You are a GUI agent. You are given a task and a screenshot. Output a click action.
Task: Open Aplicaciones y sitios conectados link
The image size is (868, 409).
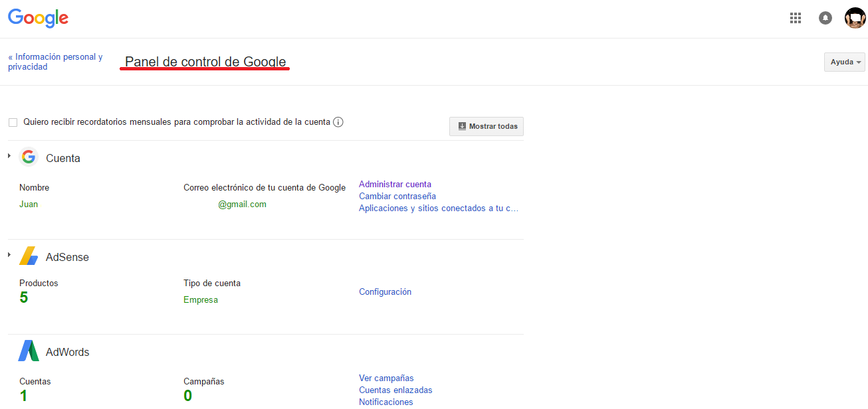point(439,208)
